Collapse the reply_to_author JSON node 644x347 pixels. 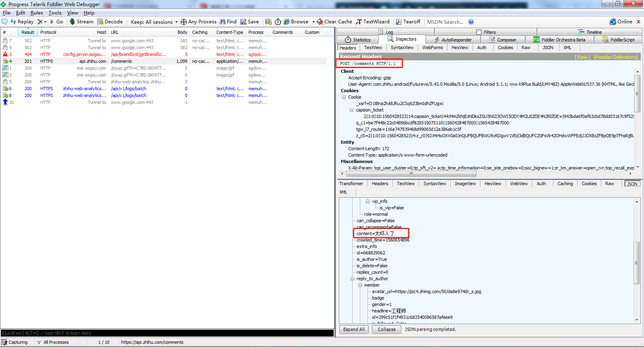(352, 279)
